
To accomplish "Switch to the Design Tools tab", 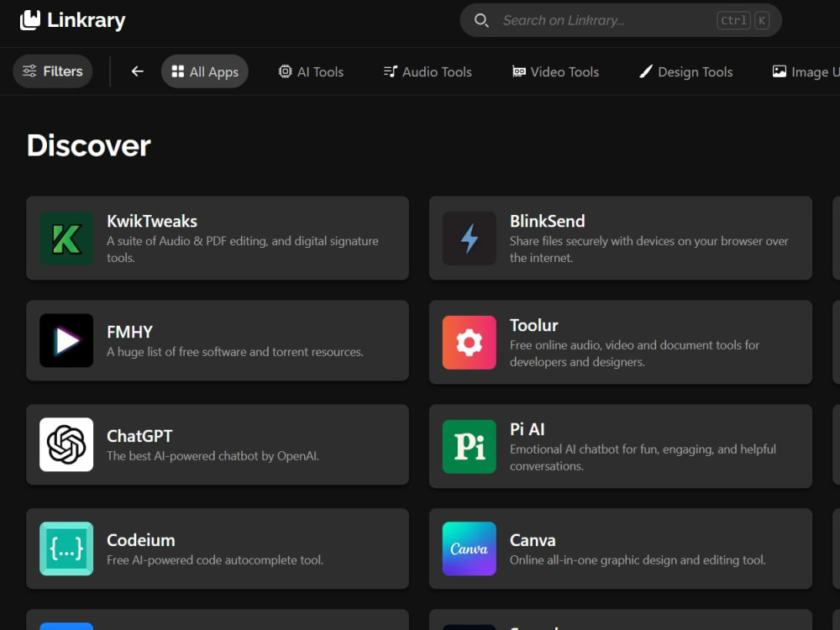I will click(685, 71).
